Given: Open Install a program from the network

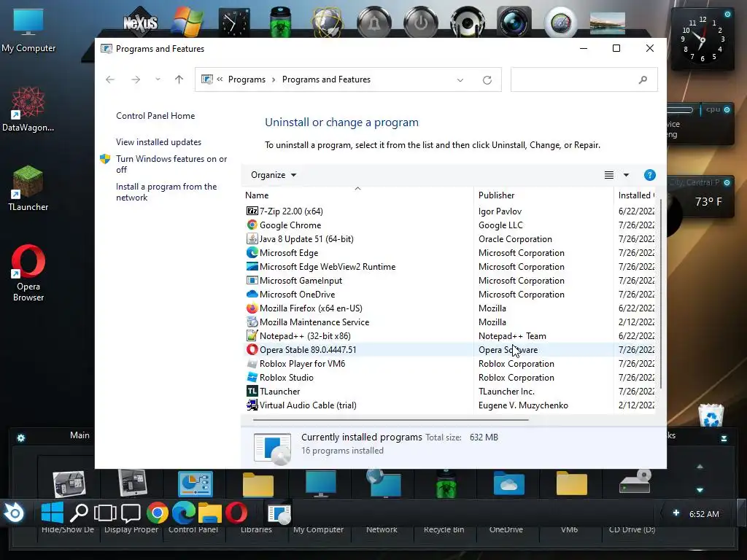Looking at the screenshot, I should tap(166, 192).
